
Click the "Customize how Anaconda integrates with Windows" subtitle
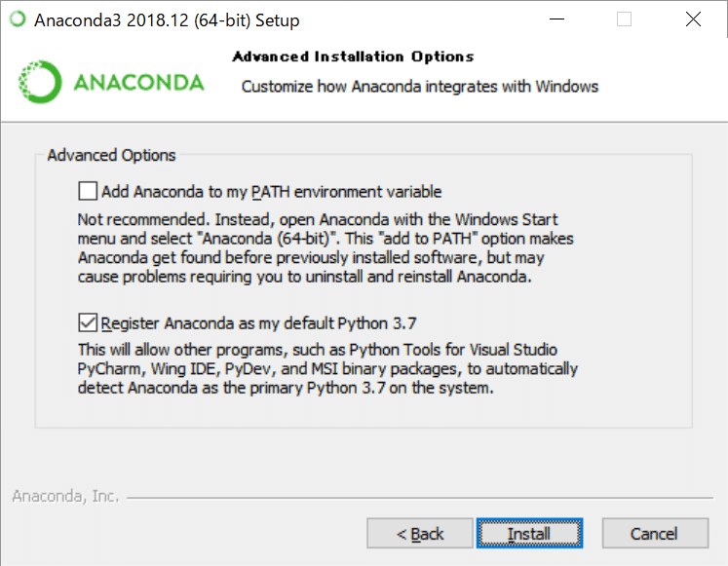(x=420, y=87)
